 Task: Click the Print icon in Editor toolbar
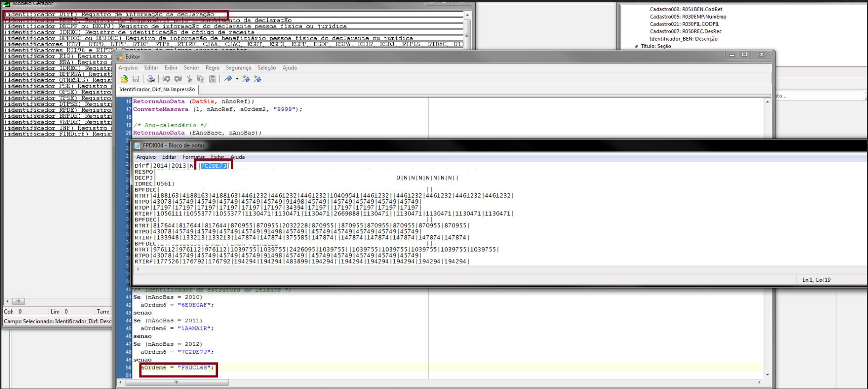151,79
